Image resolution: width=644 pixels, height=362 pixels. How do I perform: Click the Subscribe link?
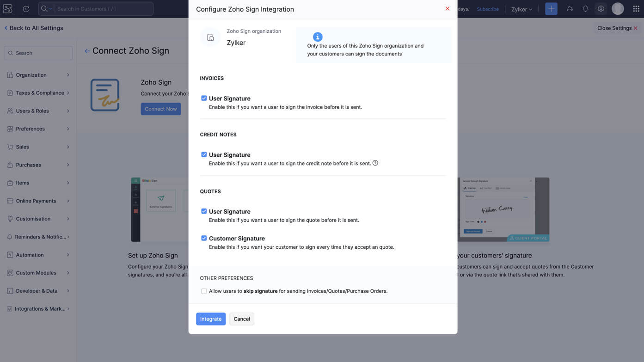(488, 9)
